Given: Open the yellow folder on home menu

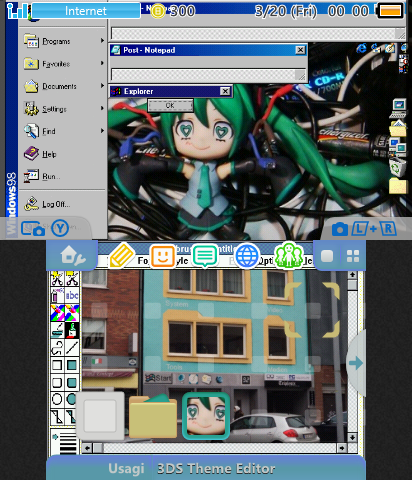Looking at the screenshot, I should tap(153, 415).
